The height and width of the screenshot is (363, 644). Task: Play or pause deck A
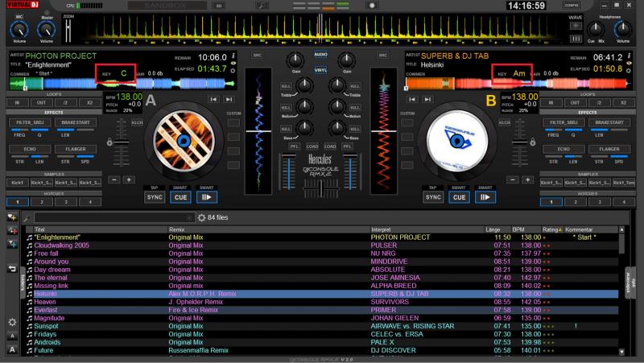pyautogui.click(x=207, y=197)
